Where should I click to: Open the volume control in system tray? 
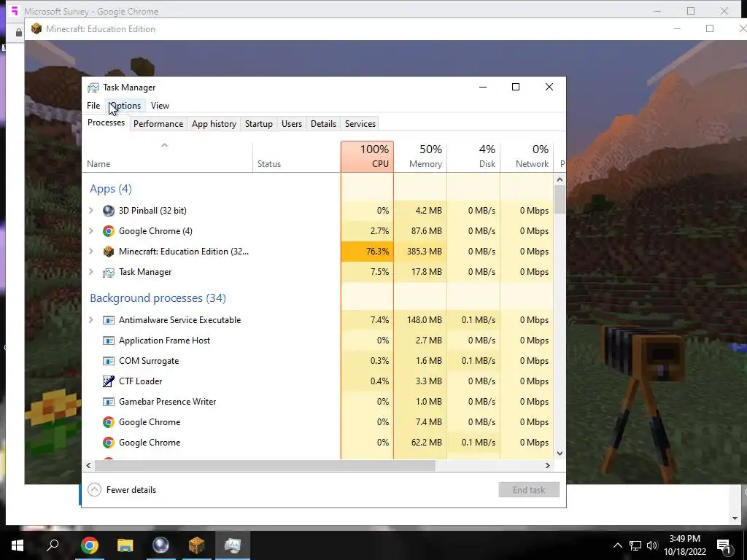652,545
